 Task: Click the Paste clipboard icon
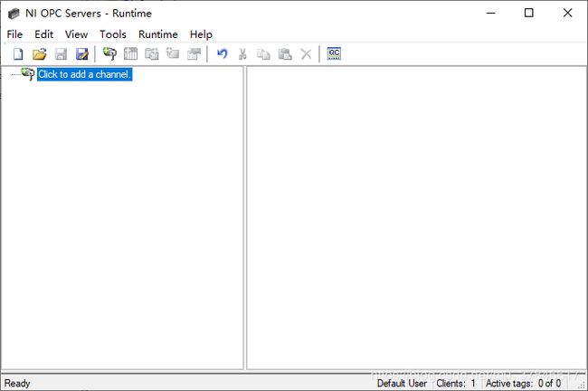[285, 54]
